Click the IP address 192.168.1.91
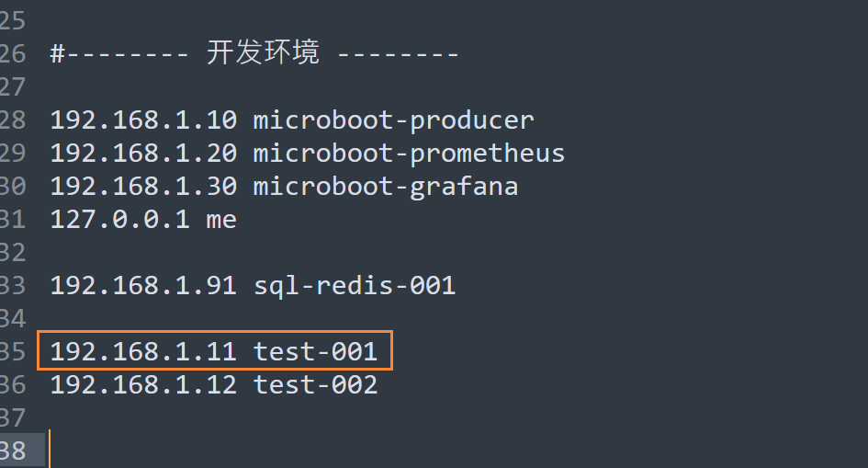This screenshot has height=468, width=868. pyautogui.click(x=143, y=286)
